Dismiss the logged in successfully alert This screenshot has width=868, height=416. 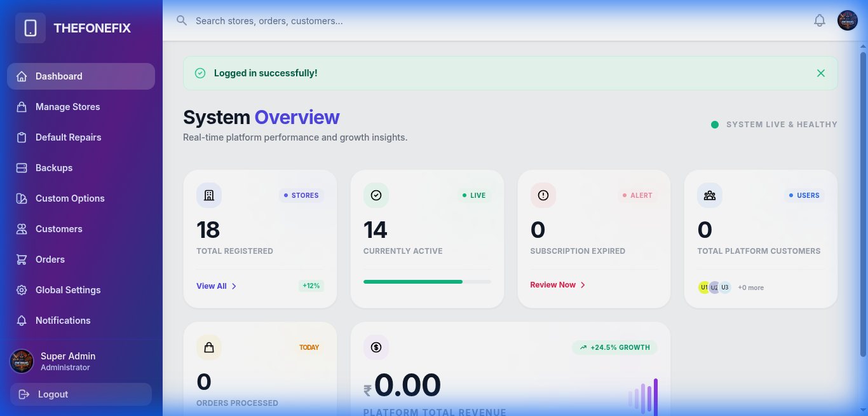(x=821, y=73)
